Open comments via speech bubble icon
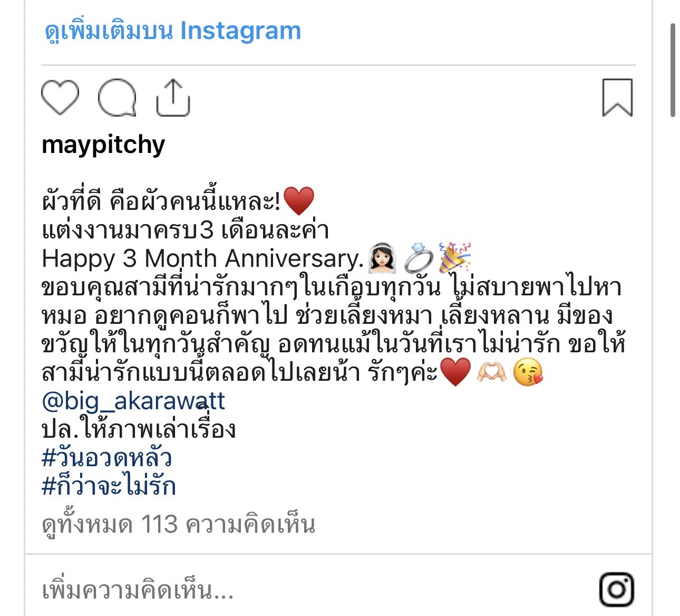The width and height of the screenshot is (680, 616). pyautogui.click(x=117, y=98)
